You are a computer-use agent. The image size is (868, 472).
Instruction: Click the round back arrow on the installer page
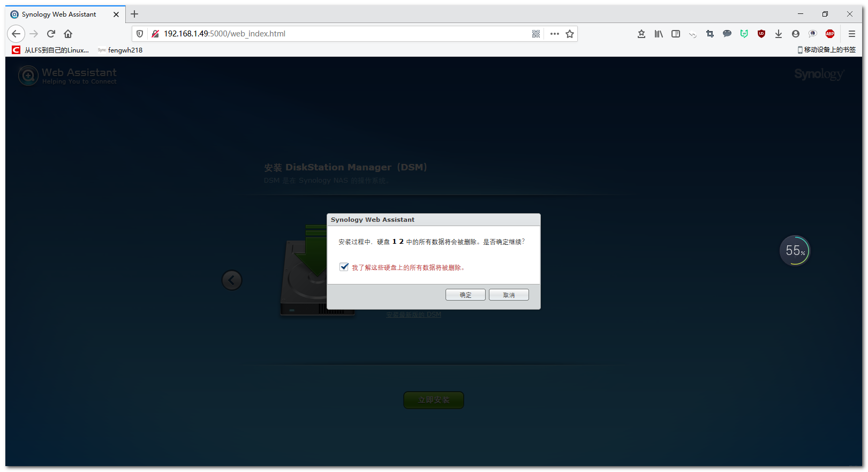[x=232, y=280]
